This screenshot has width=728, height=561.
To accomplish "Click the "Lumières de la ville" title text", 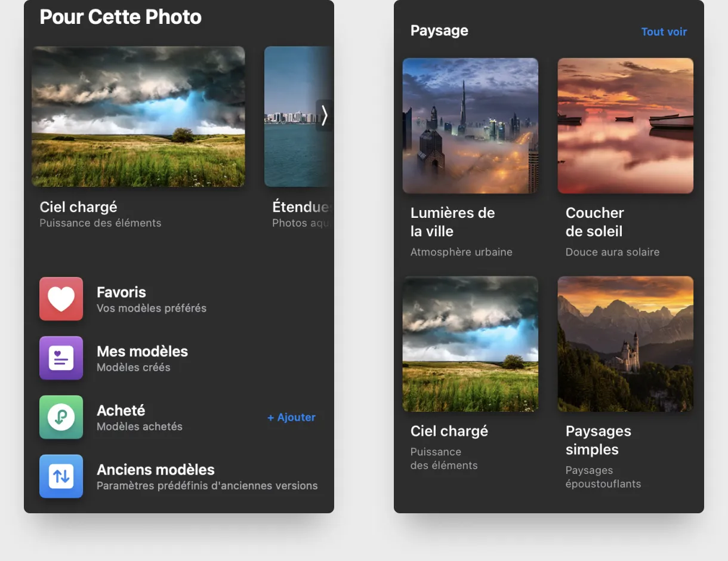I will 452,222.
